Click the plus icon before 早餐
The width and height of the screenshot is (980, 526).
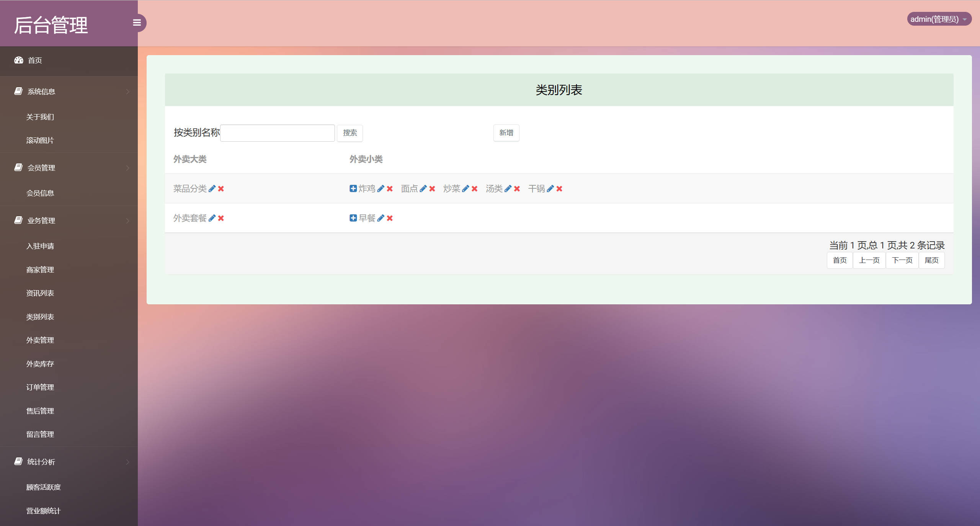pyautogui.click(x=353, y=218)
